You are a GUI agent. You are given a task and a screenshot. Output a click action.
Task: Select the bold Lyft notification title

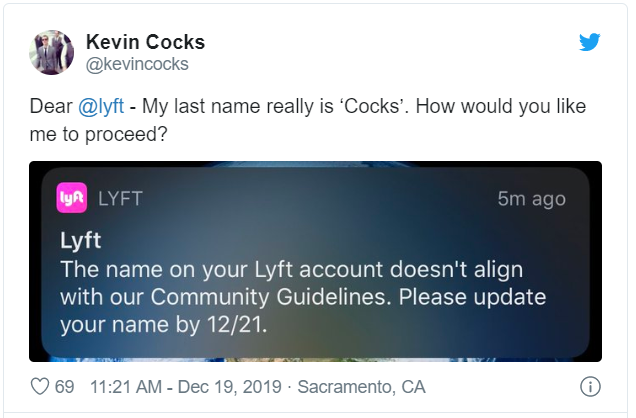[x=80, y=243]
